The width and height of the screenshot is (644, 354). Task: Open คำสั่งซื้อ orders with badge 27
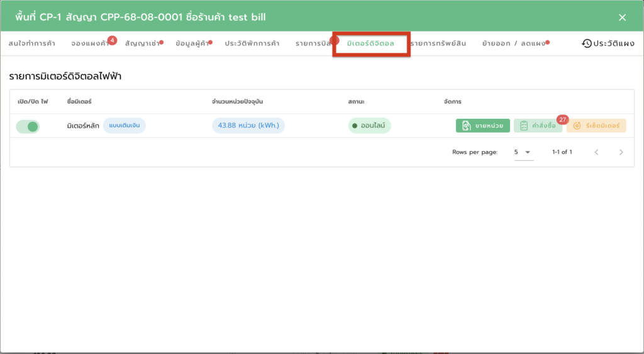click(x=538, y=126)
